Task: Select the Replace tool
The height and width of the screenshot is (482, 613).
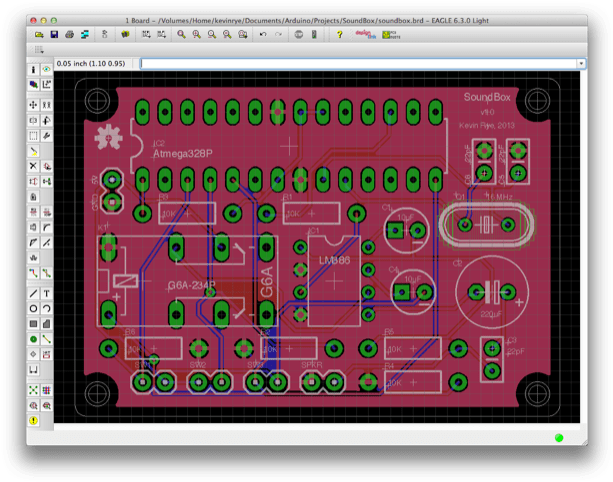Action: [x=47, y=181]
